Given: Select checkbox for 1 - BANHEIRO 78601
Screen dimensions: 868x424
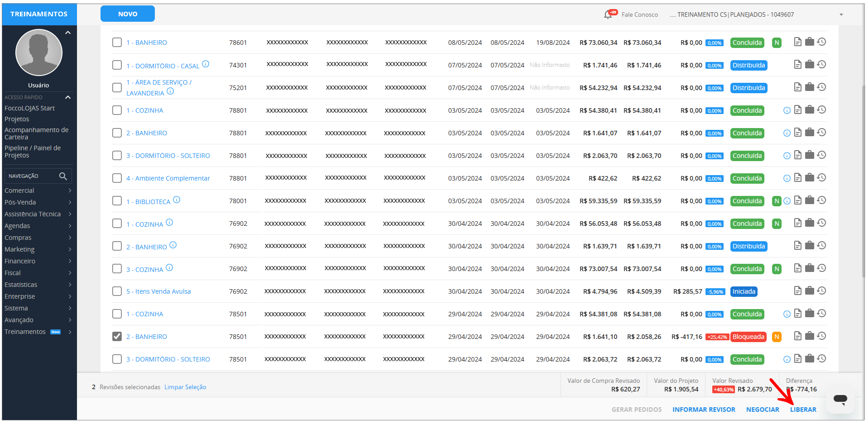Looking at the screenshot, I should 117,43.
